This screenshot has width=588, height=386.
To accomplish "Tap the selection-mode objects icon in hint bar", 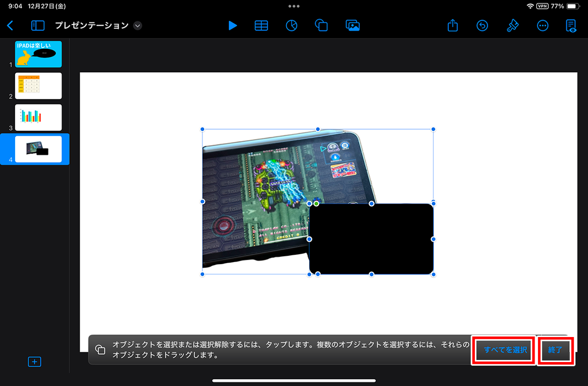I will [x=100, y=350].
